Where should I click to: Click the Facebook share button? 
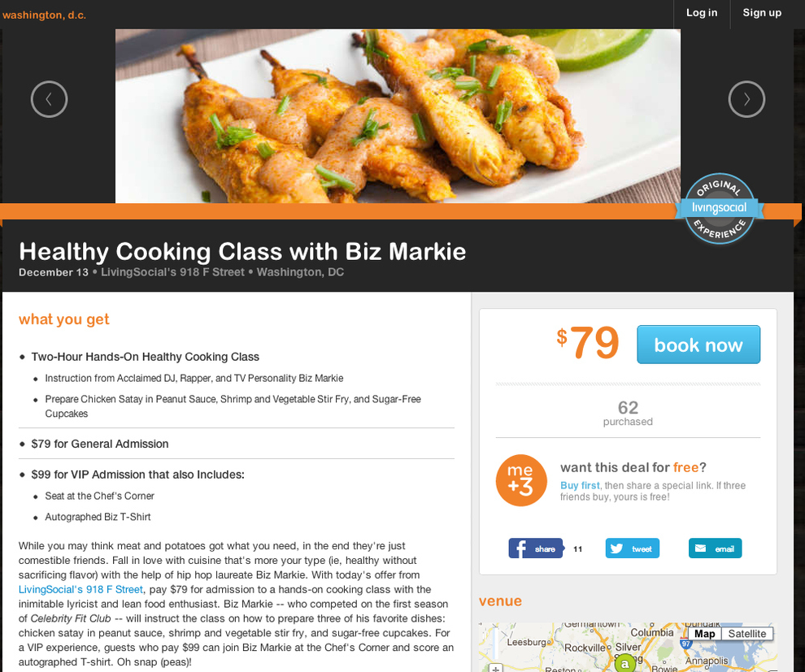(x=536, y=548)
